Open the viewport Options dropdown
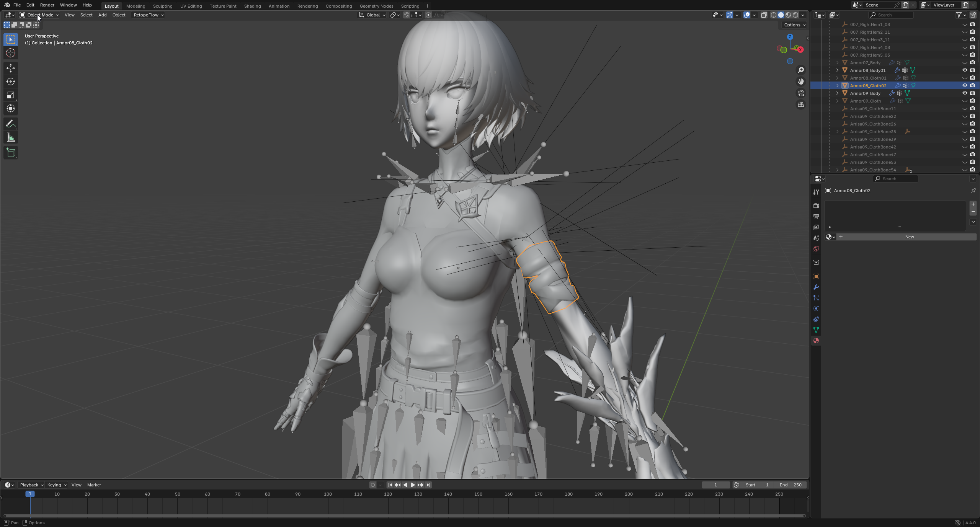This screenshot has width=980, height=527. pyautogui.click(x=795, y=25)
